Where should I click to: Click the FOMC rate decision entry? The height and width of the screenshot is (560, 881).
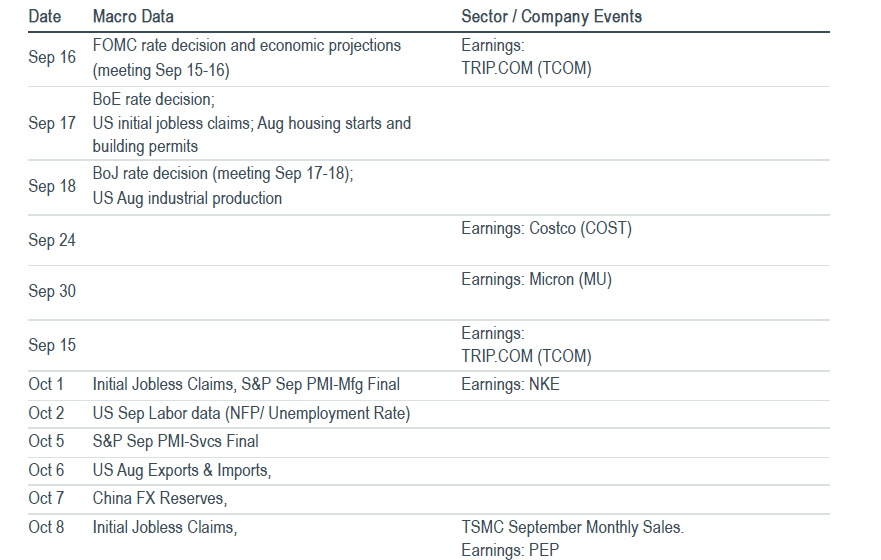[x=247, y=57]
